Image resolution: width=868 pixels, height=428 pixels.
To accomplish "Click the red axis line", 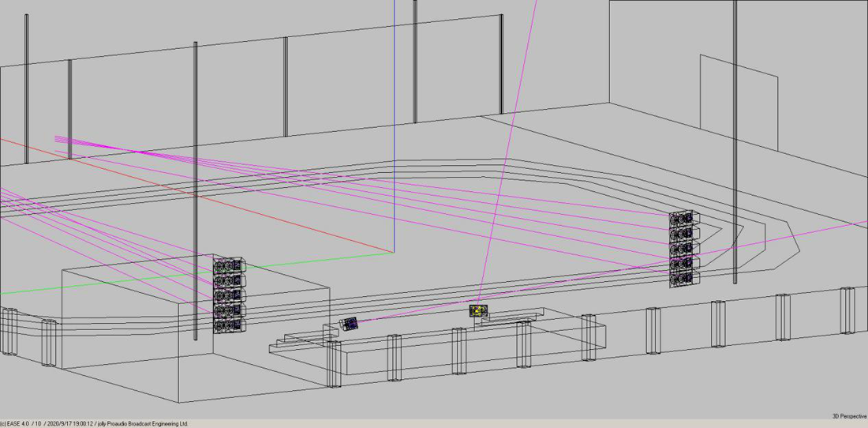I will pos(197,193).
